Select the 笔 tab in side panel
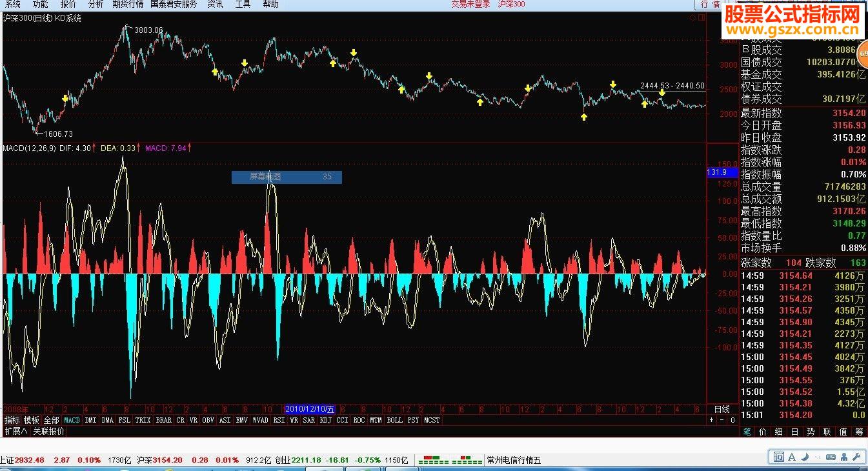The image size is (868, 471). (747, 432)
